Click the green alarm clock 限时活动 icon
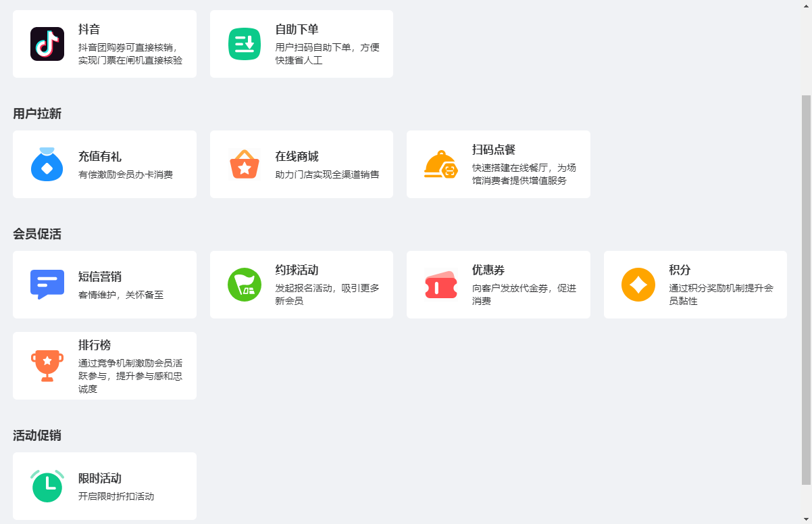The height and width of the screenshot is (524, 812). (47, 486)
